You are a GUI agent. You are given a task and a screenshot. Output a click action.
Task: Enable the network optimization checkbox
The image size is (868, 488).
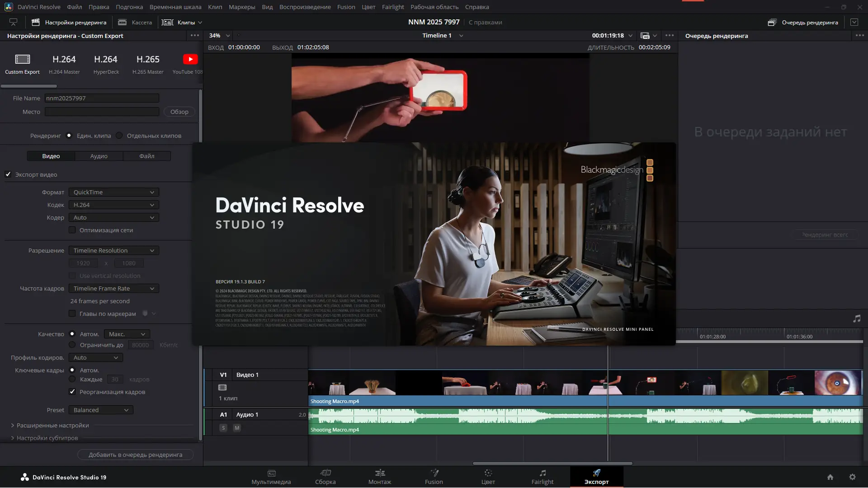(x=72, y=230)
